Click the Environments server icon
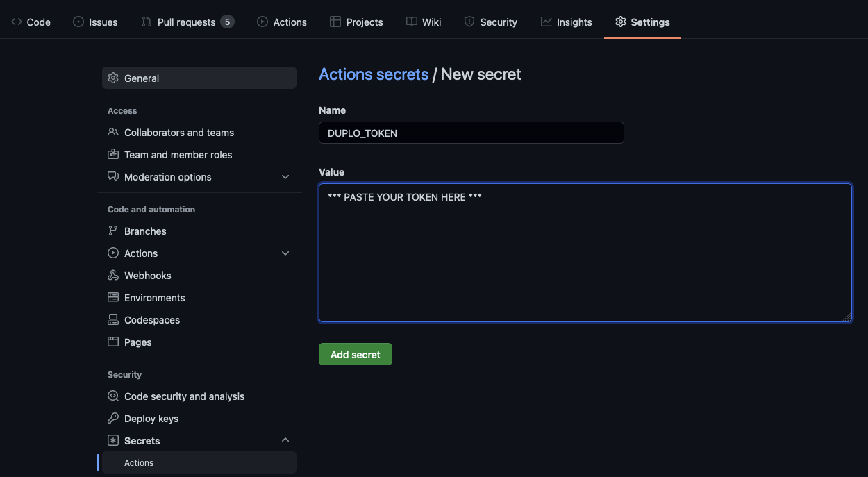 click(113, 298)
